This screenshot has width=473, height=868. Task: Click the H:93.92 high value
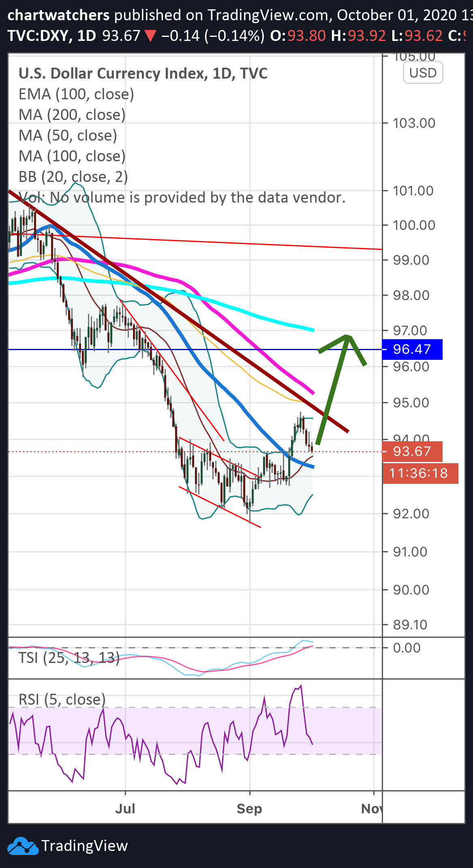pos(358,36)
